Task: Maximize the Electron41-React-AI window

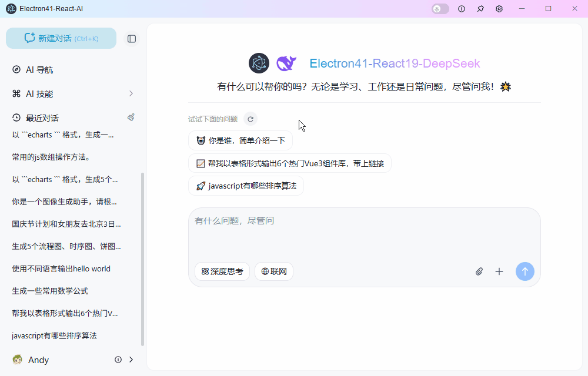Action: click(x=548, y=9)
